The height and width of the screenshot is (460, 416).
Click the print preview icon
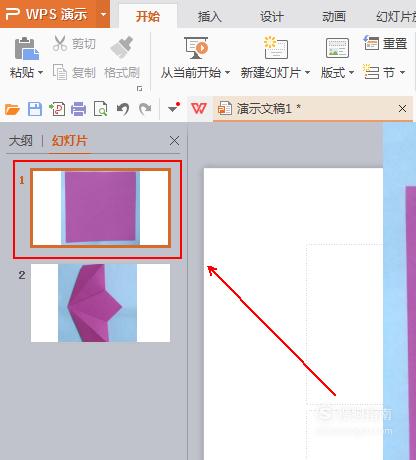tap(101, 109)
